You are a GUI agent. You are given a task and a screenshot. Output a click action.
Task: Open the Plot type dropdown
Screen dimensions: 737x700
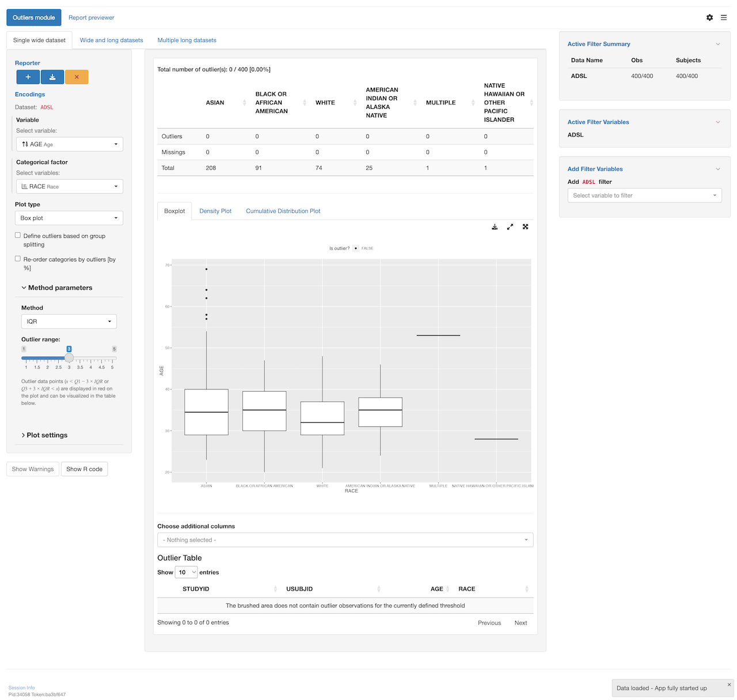69,218
